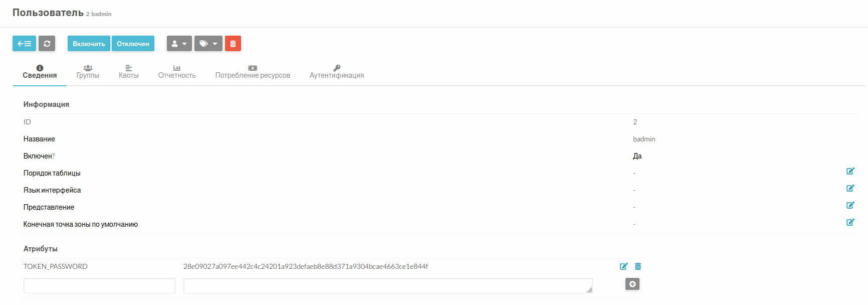Open the Потребление ресурсов tab
The image size is (868, 305).
(253, 72)
